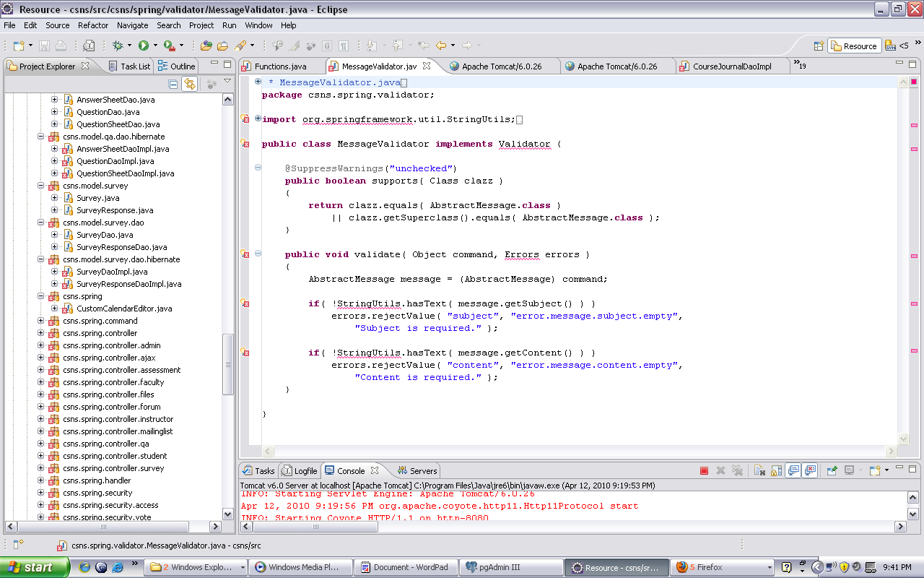Toggle Link with Editor in Project Explorer
The image size is (924, 578).
pos(189,85)
